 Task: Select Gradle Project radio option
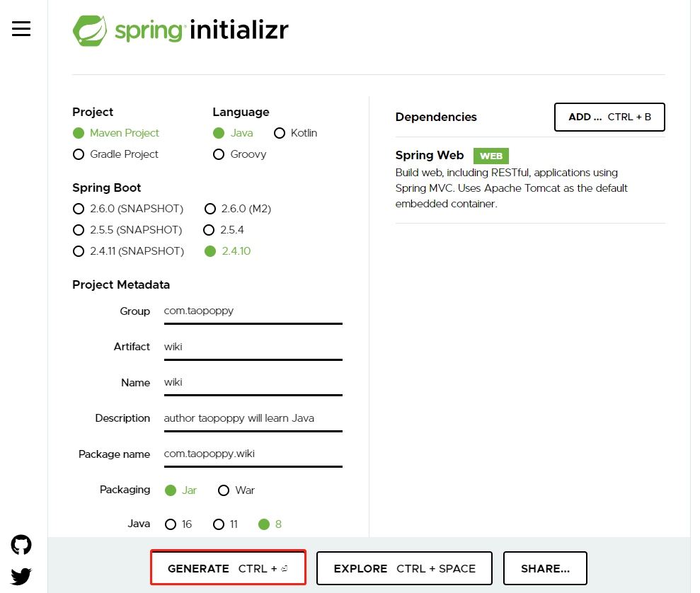[x=115, y=154]
